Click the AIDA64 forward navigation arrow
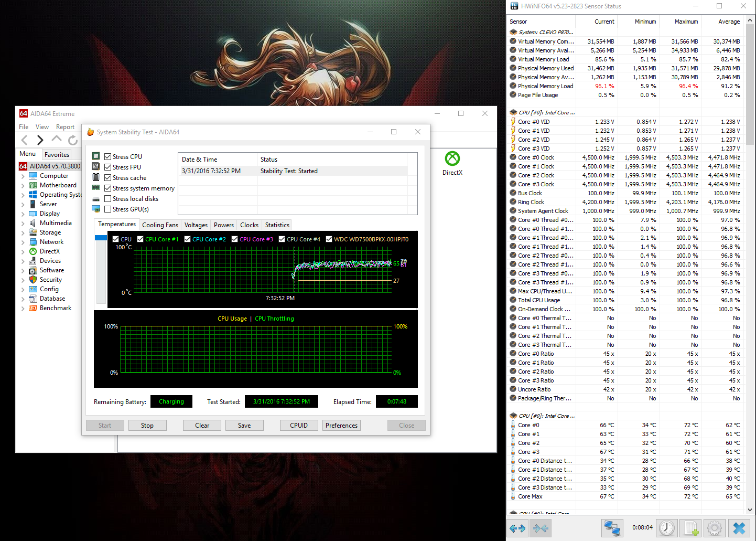Screen dimensions: 756x541 click(x=40, y=140)
